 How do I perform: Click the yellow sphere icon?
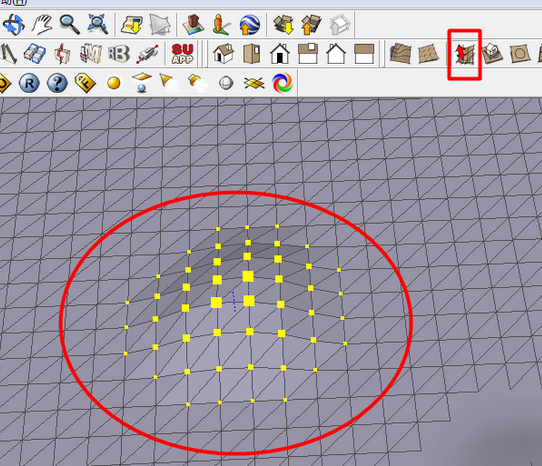pyautogui.click(x=114, y=83)
